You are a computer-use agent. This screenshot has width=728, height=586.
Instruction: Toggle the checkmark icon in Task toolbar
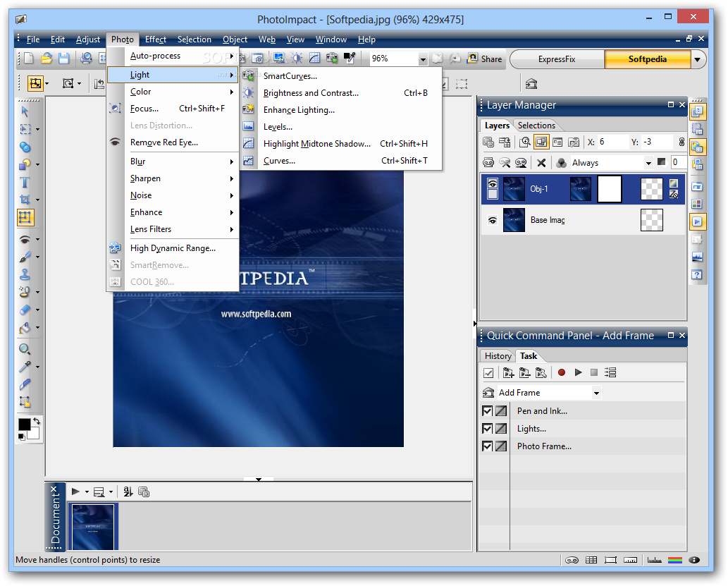(488, 372)
